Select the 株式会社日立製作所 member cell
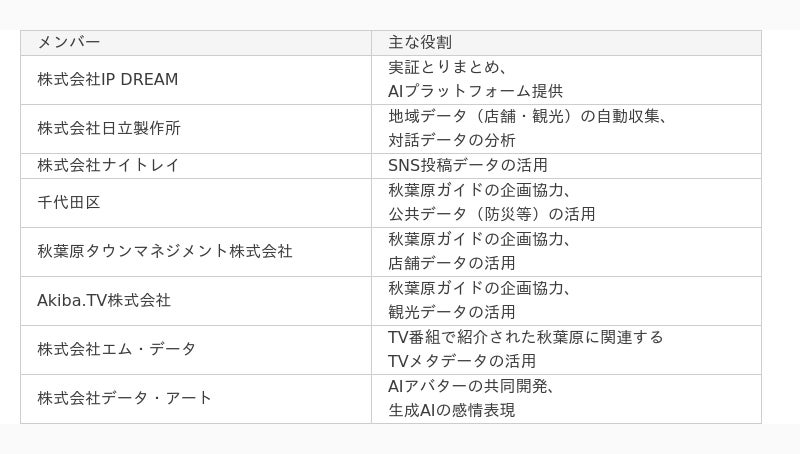This screenshot has height=454, width=800. coord(109,129)
